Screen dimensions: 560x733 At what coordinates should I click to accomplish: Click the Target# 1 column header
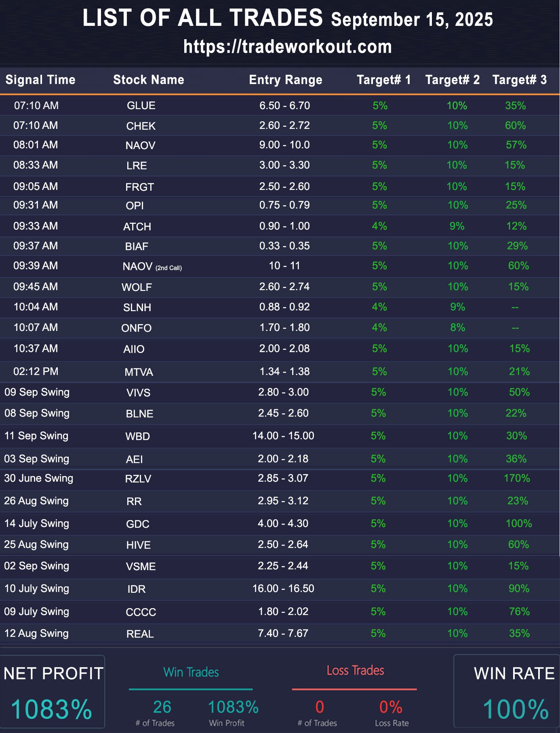pos(384,80)
